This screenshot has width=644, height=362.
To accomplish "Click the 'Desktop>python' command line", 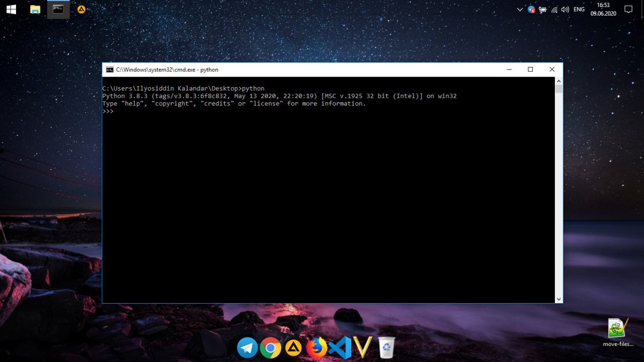I will coord(183,88).
